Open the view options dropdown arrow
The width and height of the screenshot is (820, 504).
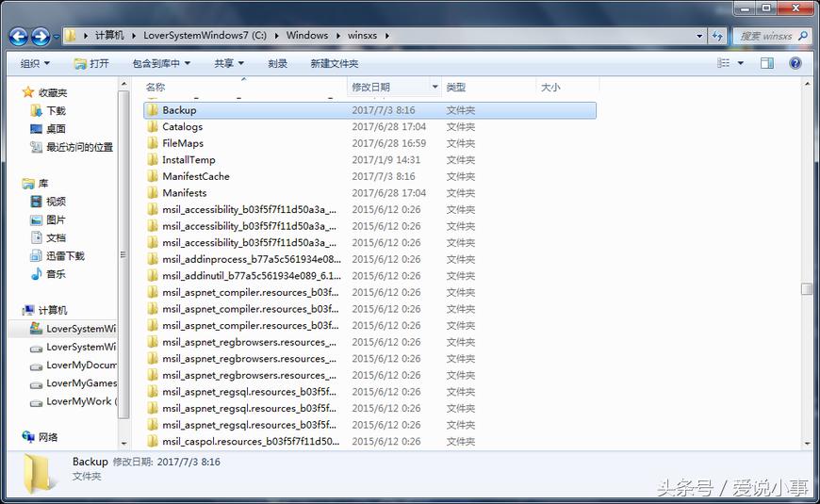click(x=741, y=63)
